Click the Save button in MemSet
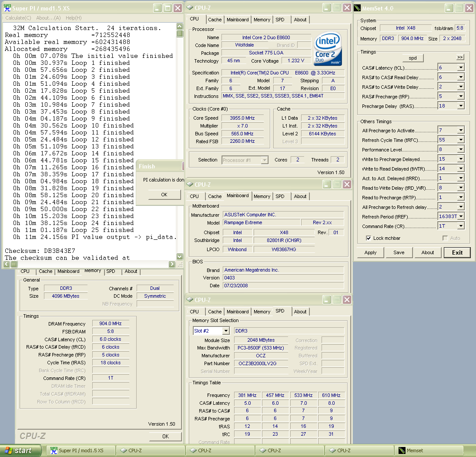Screen dimensions: 476x457 (x=399, y=252)
